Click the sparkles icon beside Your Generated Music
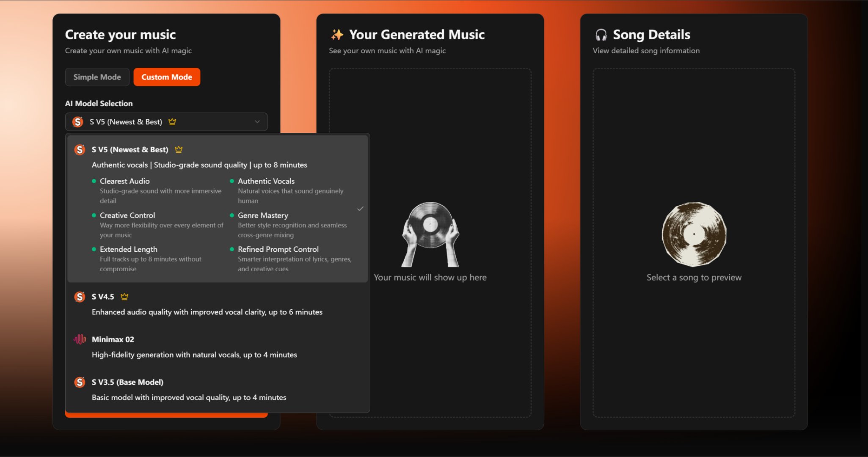868x457 pixels. tap(337, 34)
